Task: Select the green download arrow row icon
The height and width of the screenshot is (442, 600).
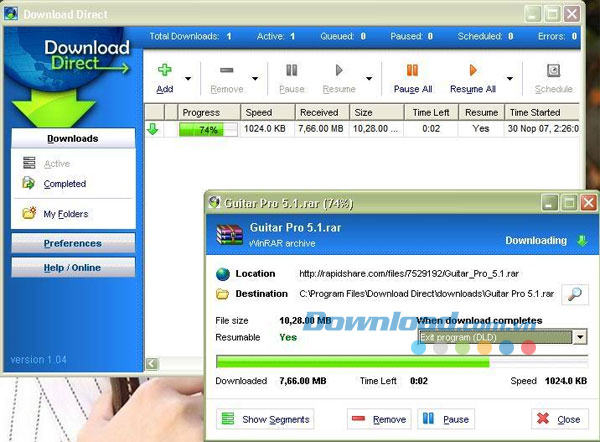Action: (153, 129)
